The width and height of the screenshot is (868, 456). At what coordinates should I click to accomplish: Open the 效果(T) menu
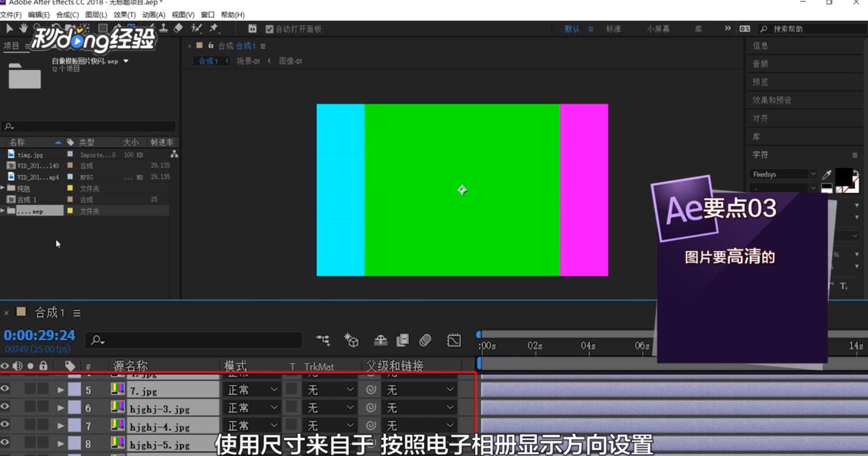coord(125,14)
